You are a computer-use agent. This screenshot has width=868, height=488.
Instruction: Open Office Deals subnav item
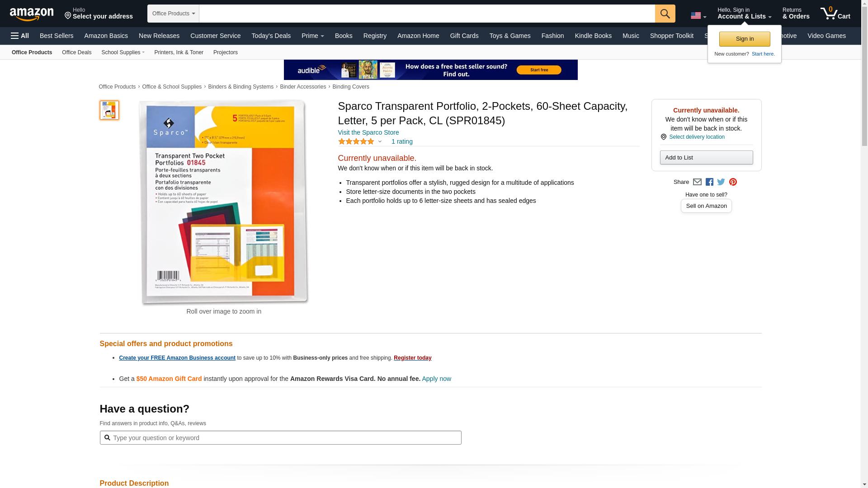[76, 52]
